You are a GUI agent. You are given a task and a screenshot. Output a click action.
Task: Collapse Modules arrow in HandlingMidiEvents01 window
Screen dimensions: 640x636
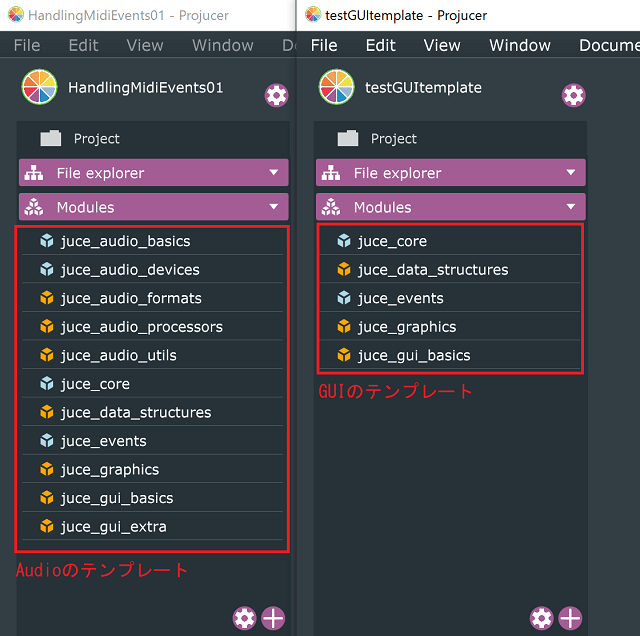coord(273,207)
